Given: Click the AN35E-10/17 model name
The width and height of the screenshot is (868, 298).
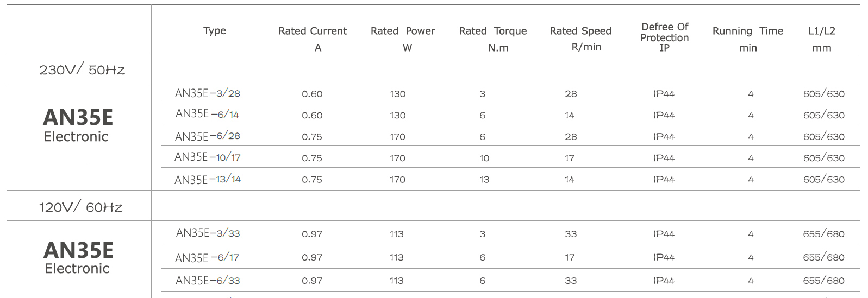Looking at the screenshot, I should [x=208, y=157].
